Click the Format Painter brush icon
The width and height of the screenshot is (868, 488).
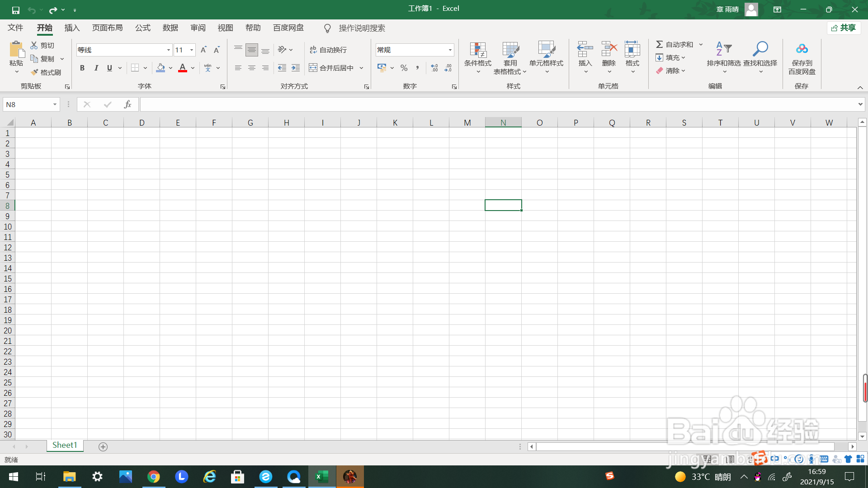click(x=35, y=72)
